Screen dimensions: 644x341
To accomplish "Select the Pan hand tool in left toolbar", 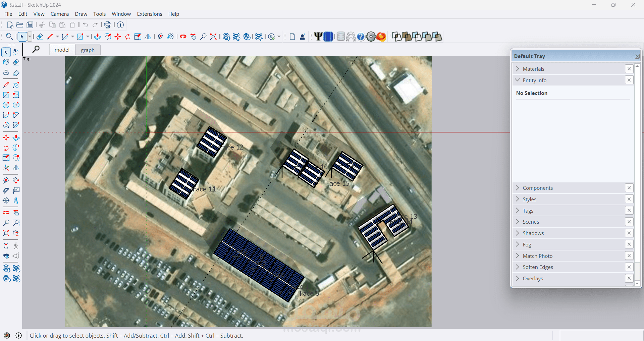I will 16,213.
